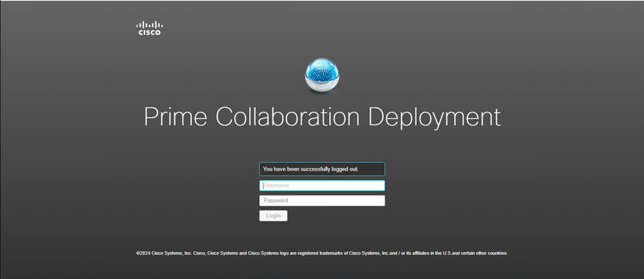Image resolution: width=644 pixels, height=279 pixels.
Task: Click the Cisco bars above the wordmark
Action: pyautogui.click(x=150, y=24)
